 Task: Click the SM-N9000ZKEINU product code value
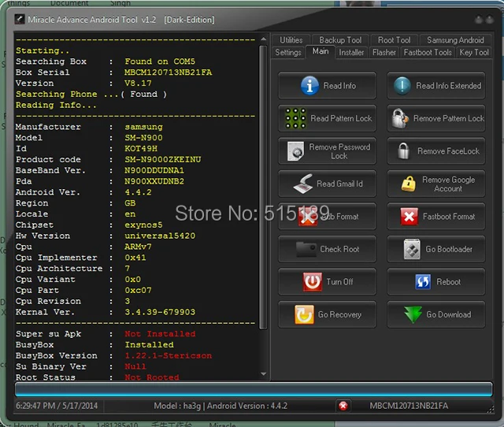[163, 159]
